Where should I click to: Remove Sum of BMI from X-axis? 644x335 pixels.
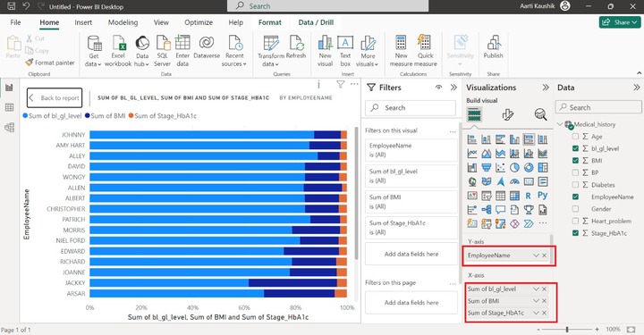point(544,301)
